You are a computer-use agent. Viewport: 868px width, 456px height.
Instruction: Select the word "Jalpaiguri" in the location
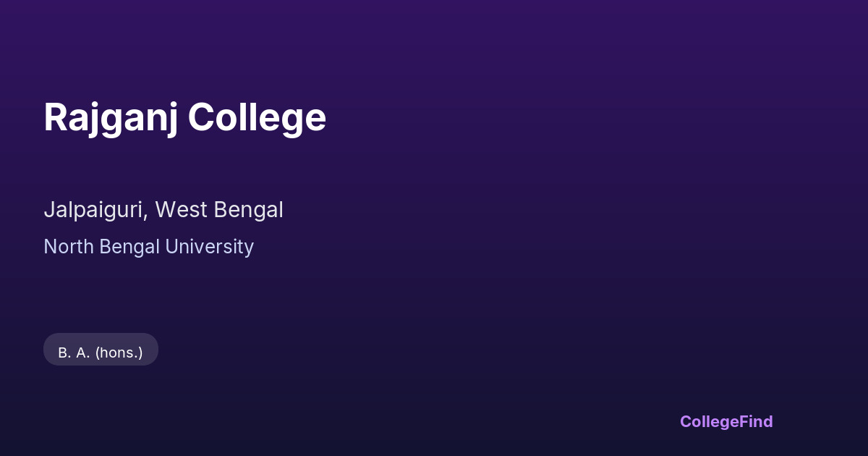(95, 210)
